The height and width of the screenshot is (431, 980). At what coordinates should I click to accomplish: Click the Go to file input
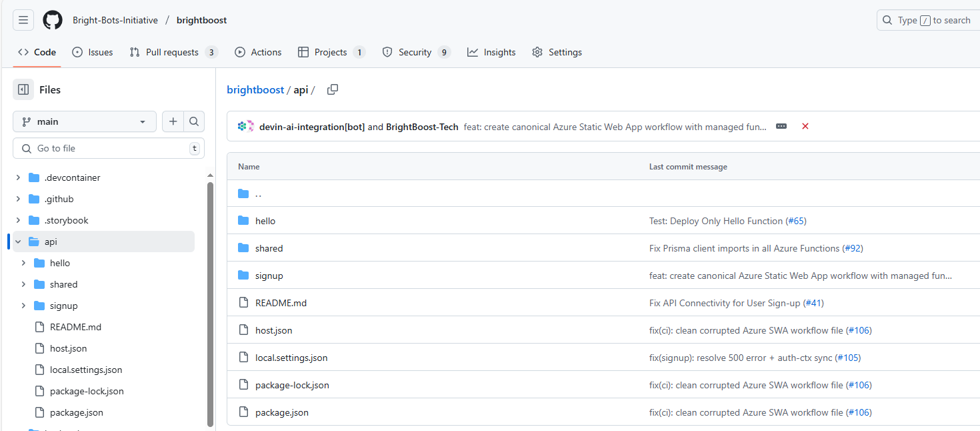109,148
